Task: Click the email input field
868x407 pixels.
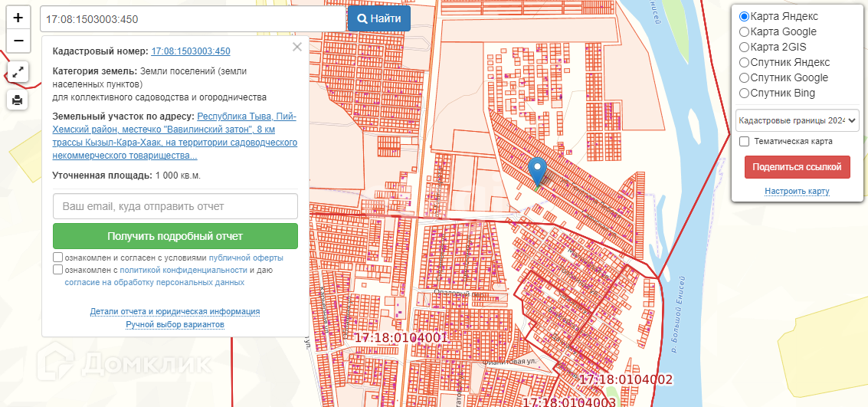Action: tap(175, 206)
